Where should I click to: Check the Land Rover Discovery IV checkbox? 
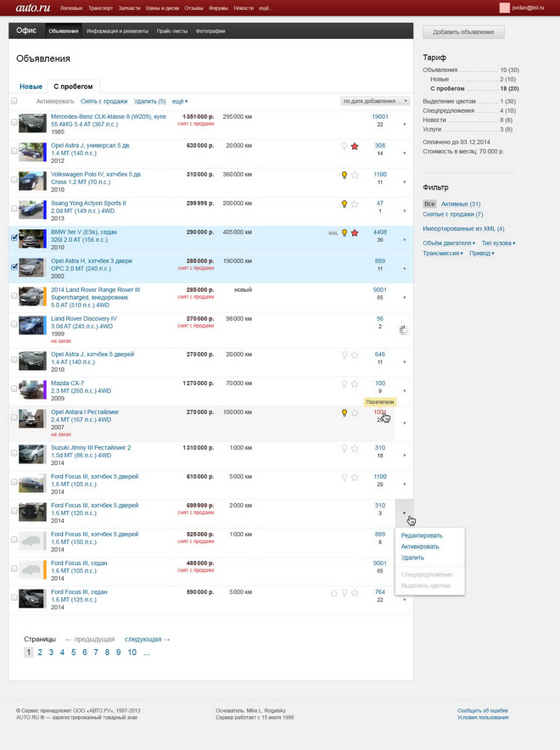(14, 324)
